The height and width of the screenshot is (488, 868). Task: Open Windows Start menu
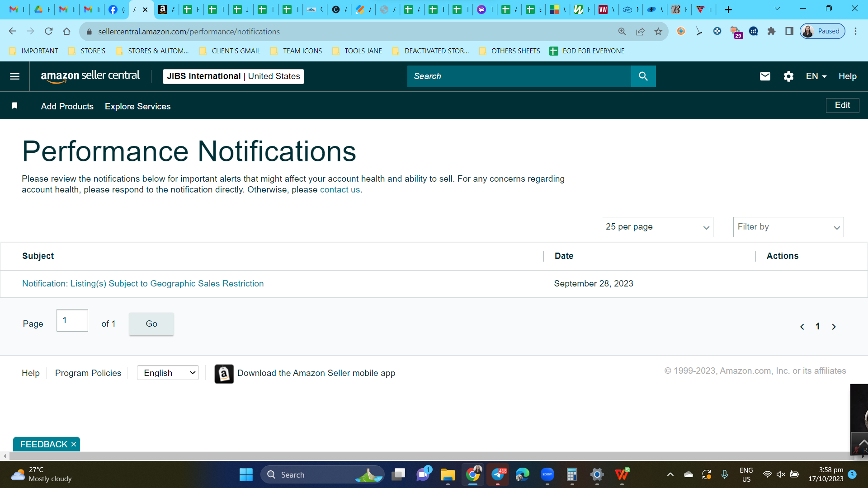246,475
